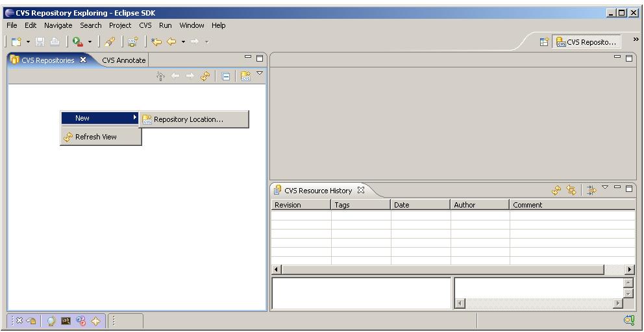Click the main toolbar Forward arrow
This screenshot has height=332, width=644.
[x=195, y=41]
